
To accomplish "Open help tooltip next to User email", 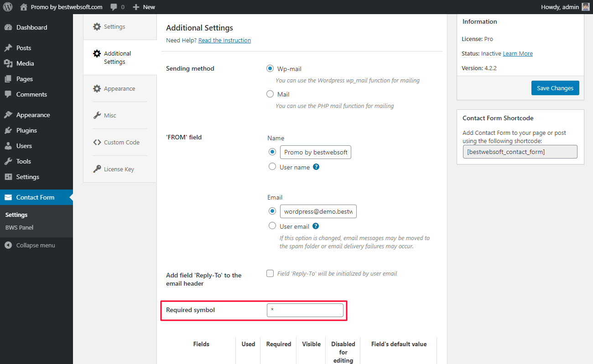I will tap(316, 226).
